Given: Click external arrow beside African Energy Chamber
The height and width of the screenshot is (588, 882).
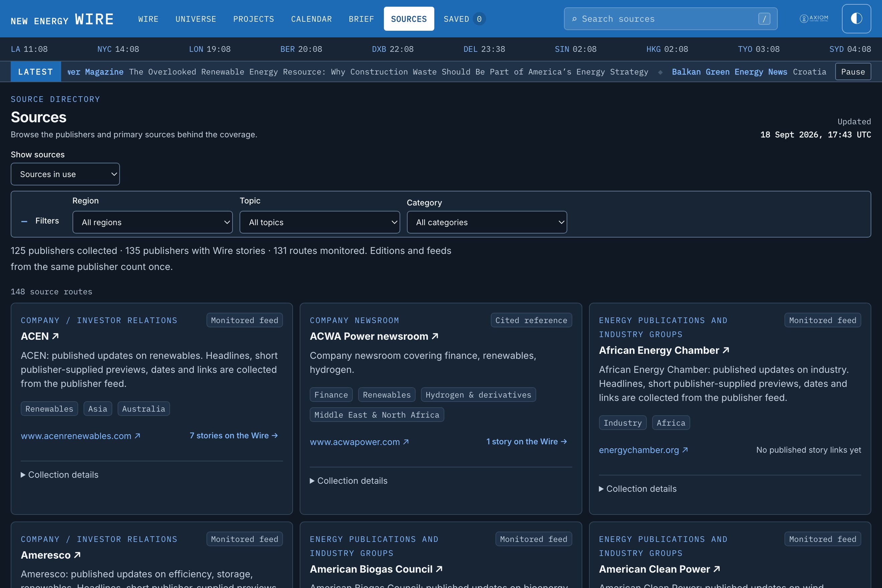Looking at the screenshot, I should (726, 350).
